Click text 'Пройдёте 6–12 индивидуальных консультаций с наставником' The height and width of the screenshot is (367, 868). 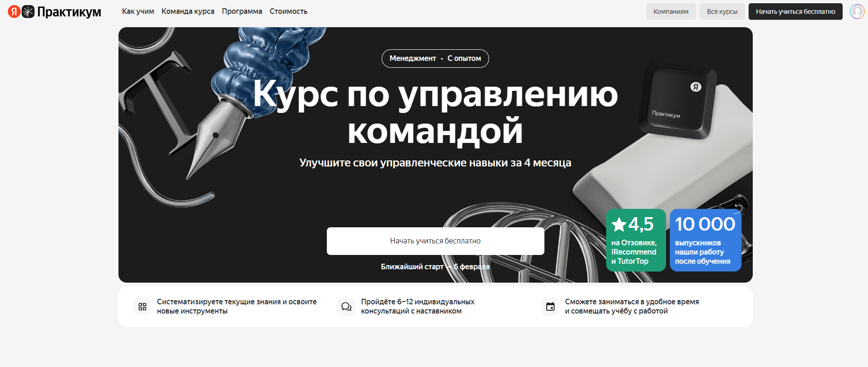[418, 306]
